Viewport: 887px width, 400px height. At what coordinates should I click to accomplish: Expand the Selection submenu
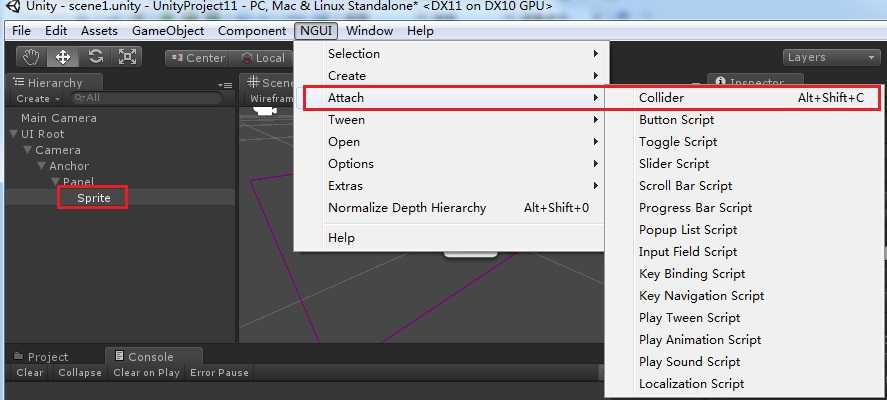point(451,54)
